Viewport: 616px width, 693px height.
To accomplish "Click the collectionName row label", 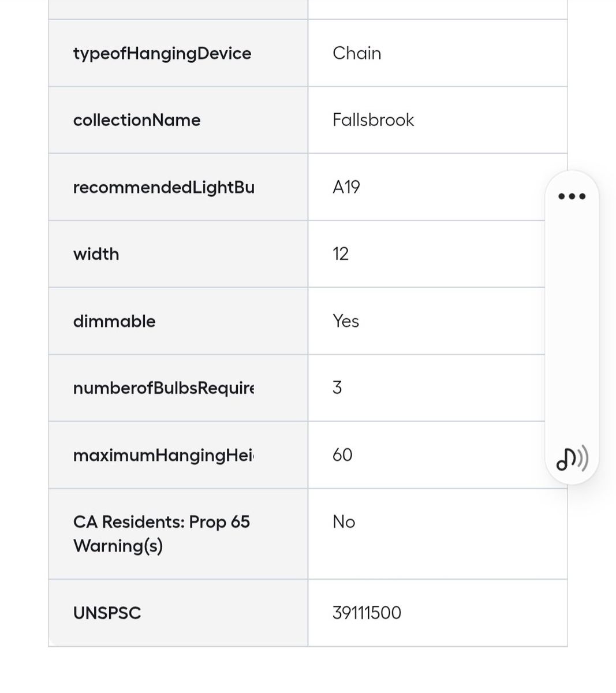I will [137, 120].
